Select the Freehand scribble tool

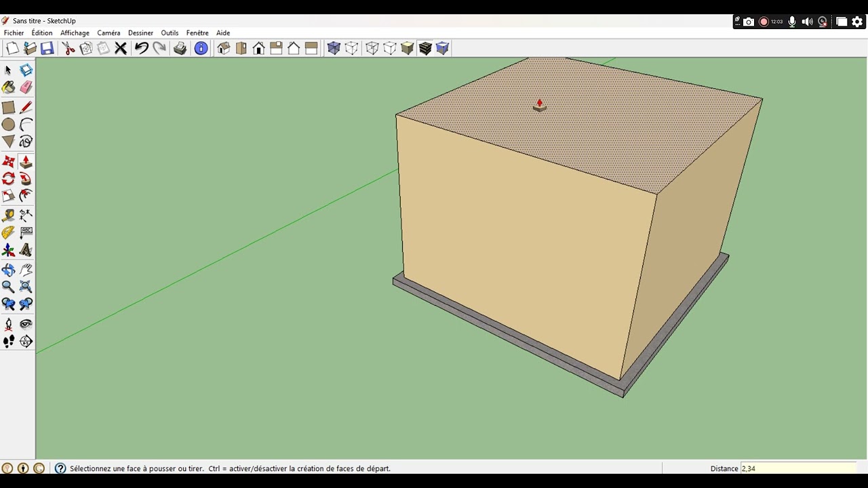26,142
